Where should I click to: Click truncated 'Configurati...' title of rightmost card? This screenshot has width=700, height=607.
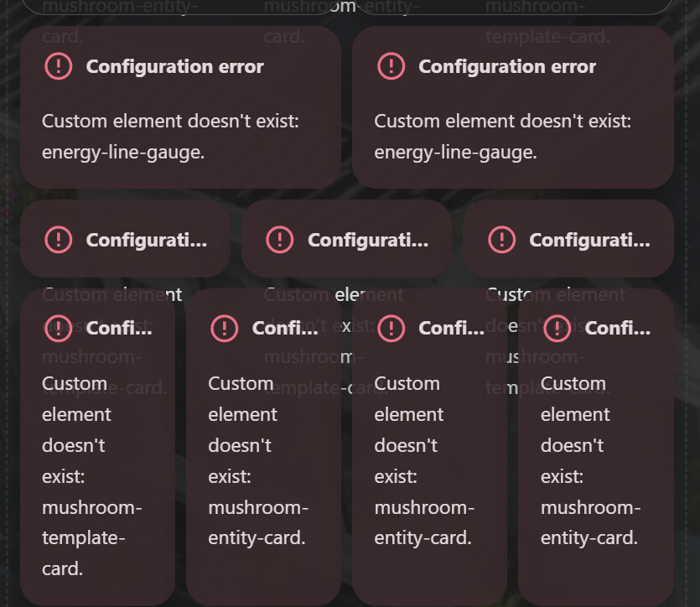589,240
